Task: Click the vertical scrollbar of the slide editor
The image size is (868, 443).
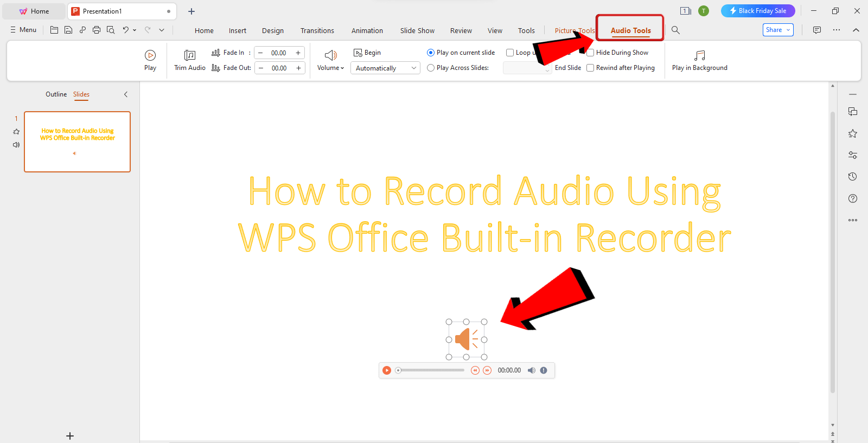Action: (833, 252)
